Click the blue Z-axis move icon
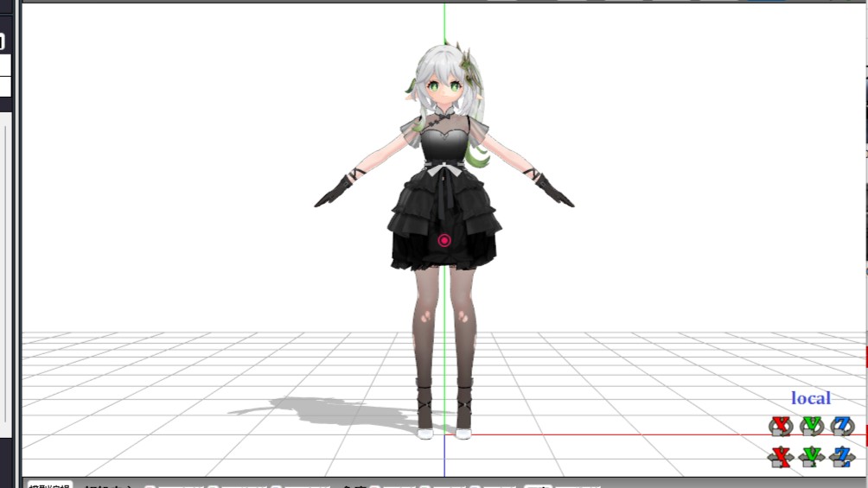The width and height of the screenshot is (868, 488). point(842,456)
